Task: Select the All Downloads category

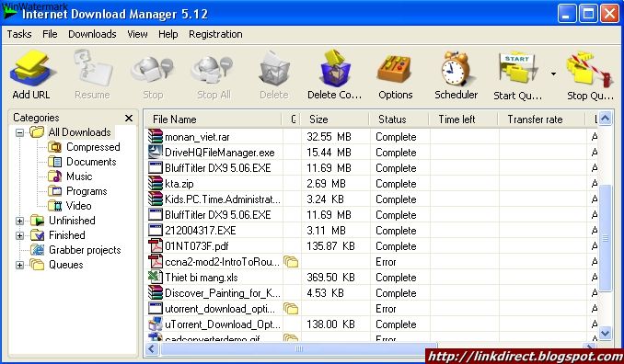Action: tap(79, 132)
